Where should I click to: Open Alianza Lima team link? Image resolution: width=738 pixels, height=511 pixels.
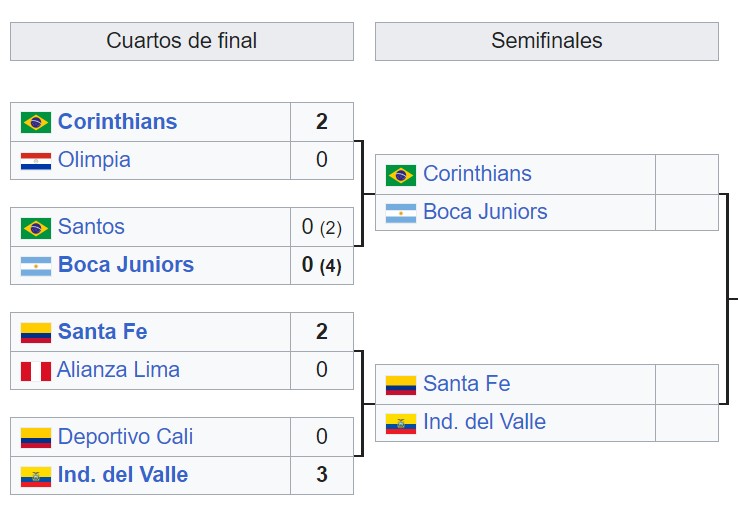119,369
